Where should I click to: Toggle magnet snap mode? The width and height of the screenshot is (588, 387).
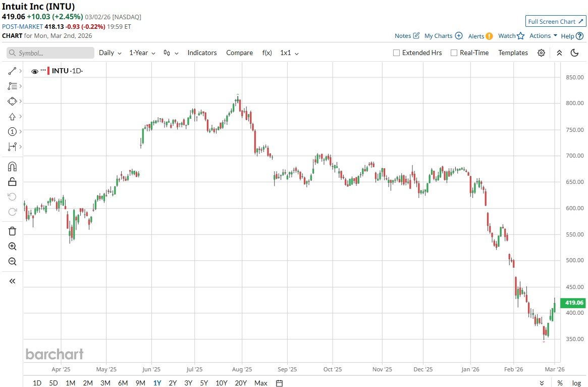coord(12,166)
